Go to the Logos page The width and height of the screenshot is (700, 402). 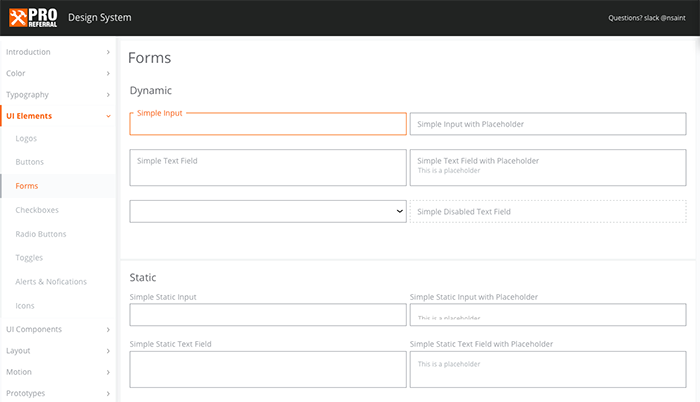point(26,138)
